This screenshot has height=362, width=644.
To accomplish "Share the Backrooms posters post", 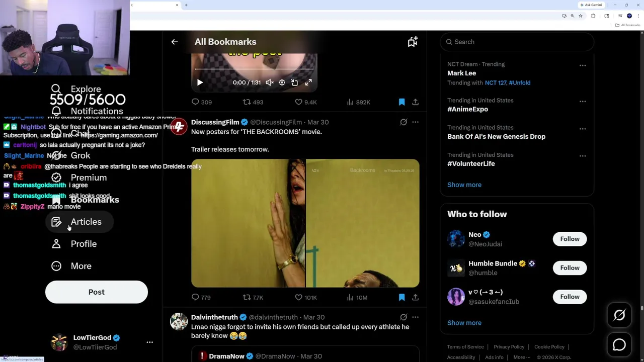I will click(415, 298).
